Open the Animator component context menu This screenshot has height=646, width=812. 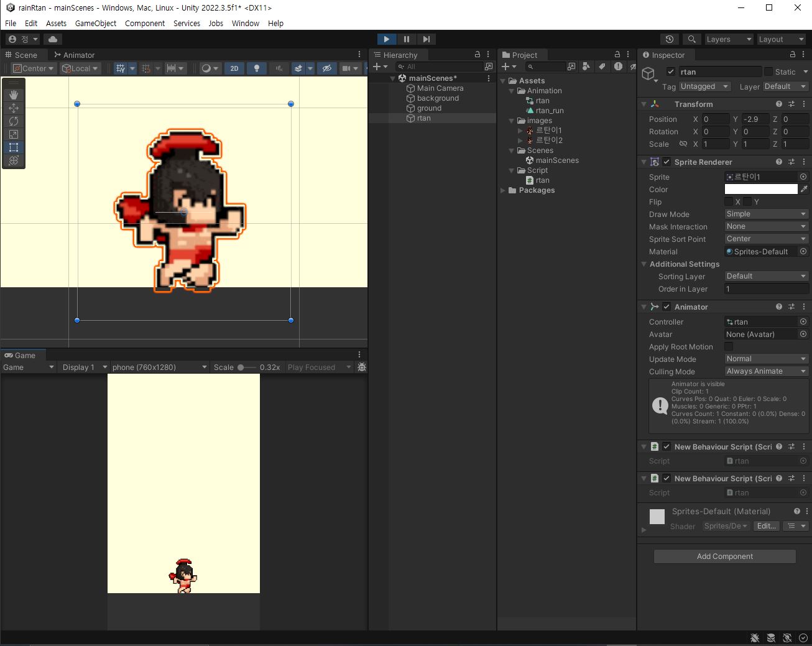click(804, 307)
